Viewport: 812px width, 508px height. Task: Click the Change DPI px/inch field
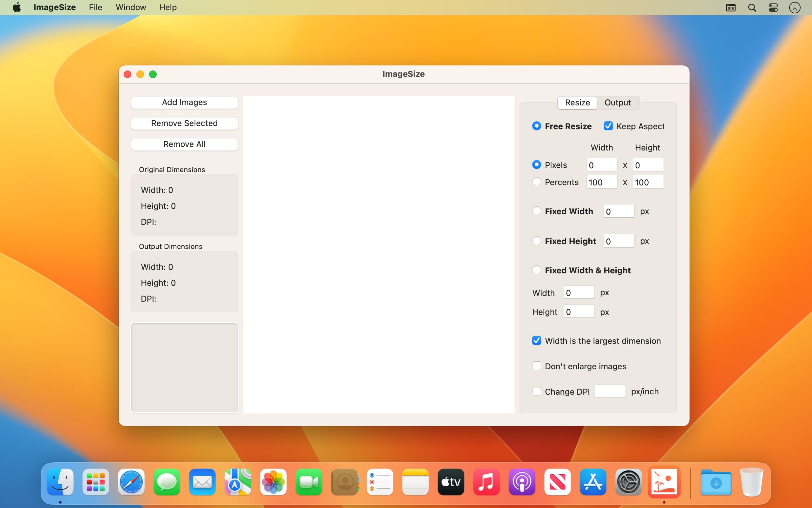coord(610,391)
